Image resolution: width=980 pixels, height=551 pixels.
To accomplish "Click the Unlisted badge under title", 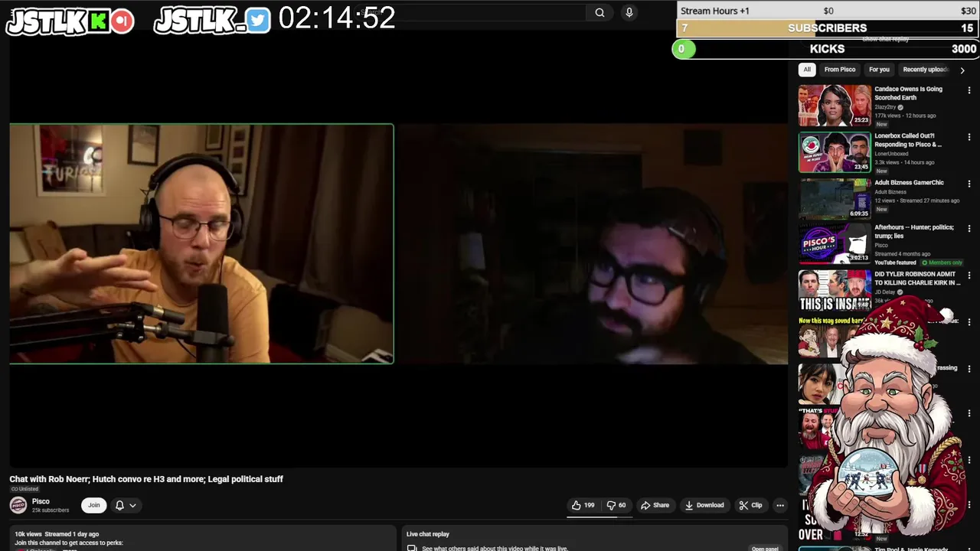I will [24, 489].
